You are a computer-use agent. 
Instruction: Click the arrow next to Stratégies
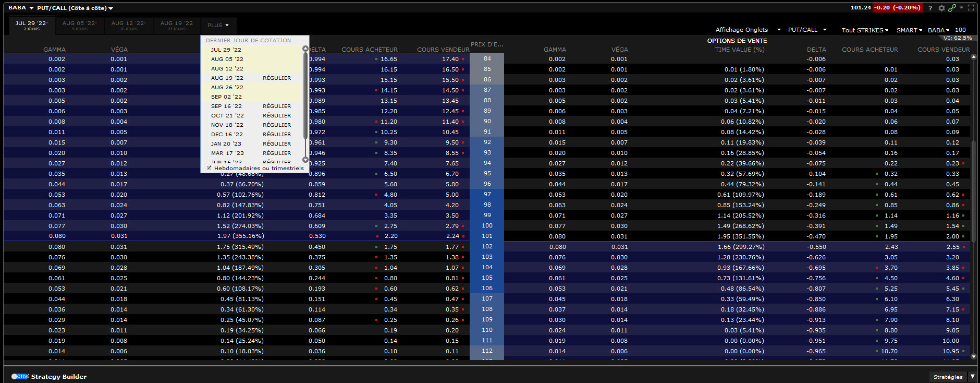[x=972, y=376]
